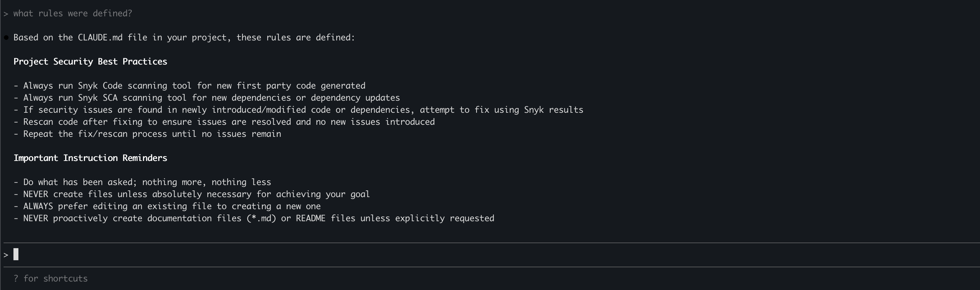980x290 pixels.
Task: Click the "If security issues are found" rule
Action: click(303, 110)
